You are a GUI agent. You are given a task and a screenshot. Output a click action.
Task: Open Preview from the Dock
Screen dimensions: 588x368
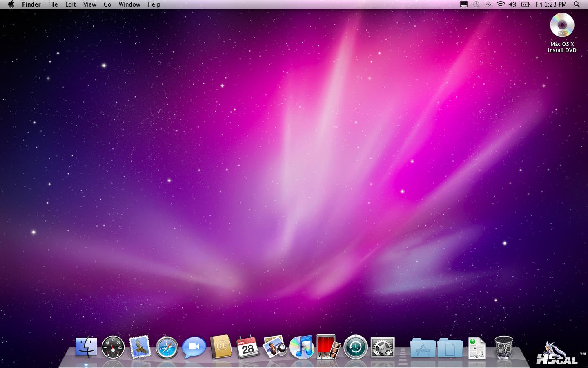(x=275, y=347)
